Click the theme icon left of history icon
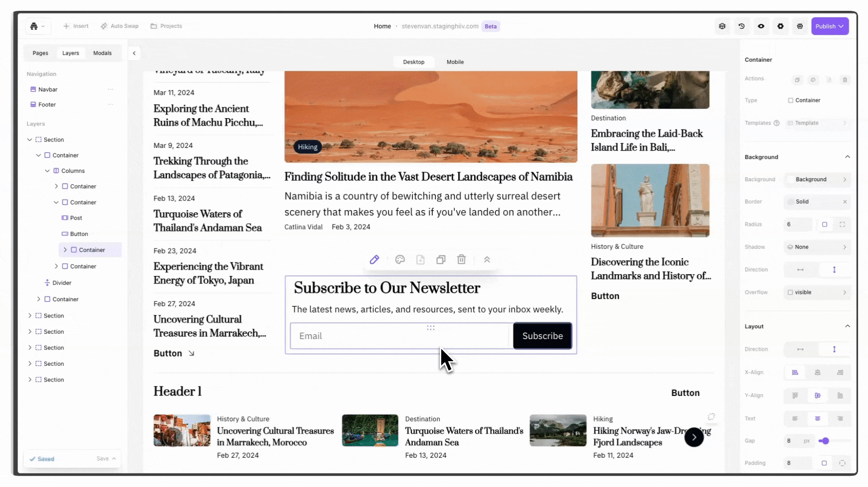The image size is (868, 487). tap(722, 26)
